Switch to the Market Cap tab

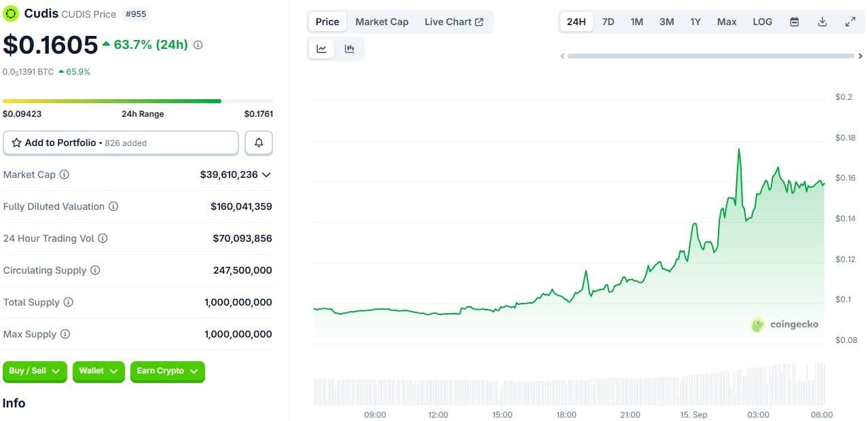[382, 22]
